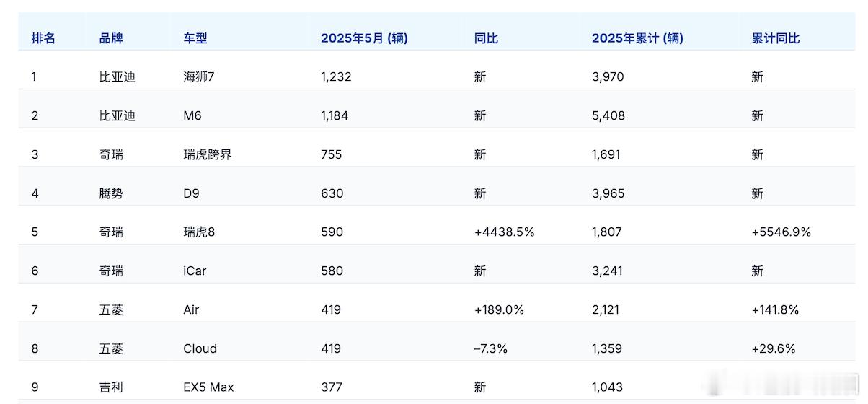
Task: Click the 腾势 brand cell
Action: click(x=111, y=193)
